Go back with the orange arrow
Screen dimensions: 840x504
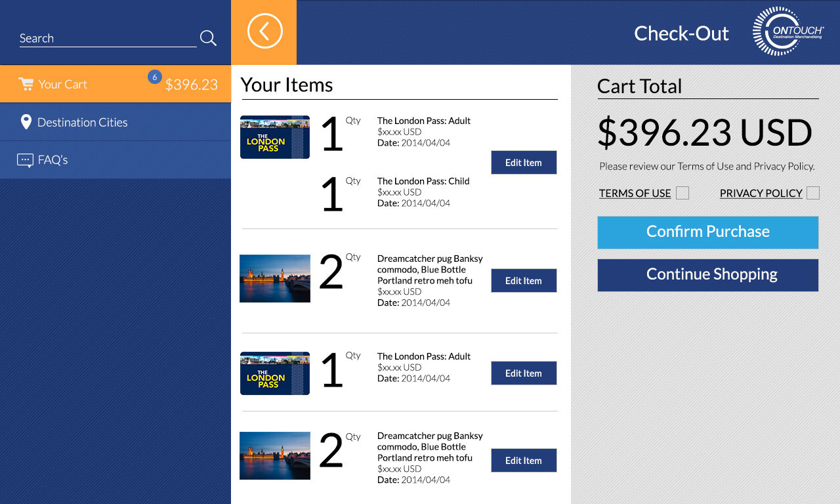(x=264, y=31)
